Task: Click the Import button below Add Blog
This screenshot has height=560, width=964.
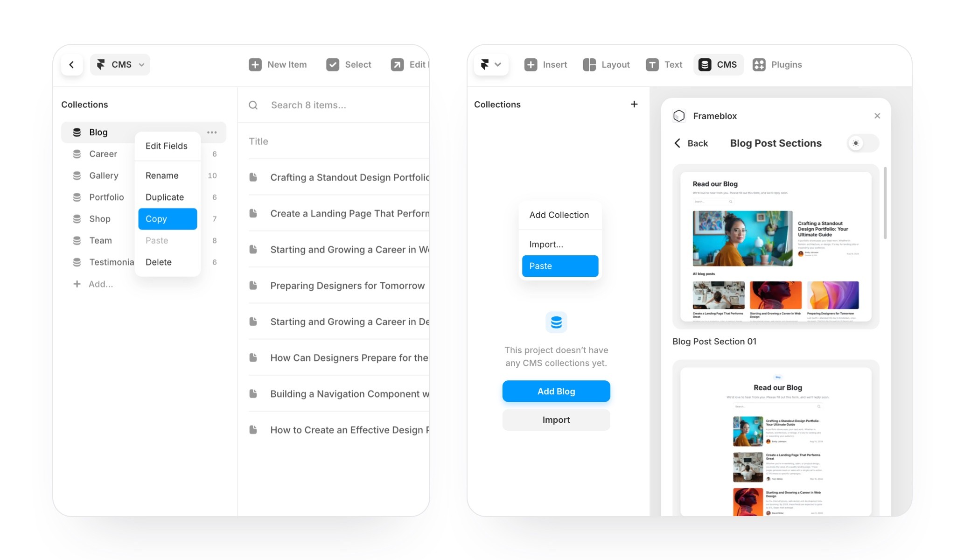Action: (556, 420)
